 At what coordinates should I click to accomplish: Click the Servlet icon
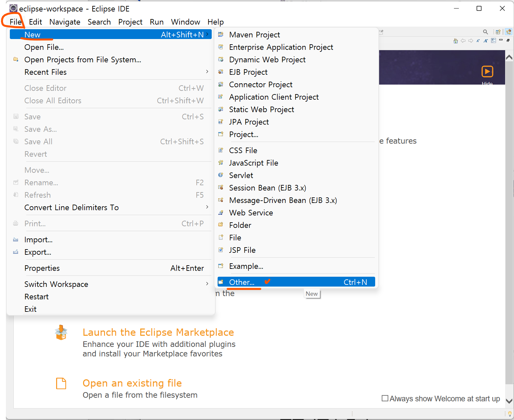pos(221,175)
